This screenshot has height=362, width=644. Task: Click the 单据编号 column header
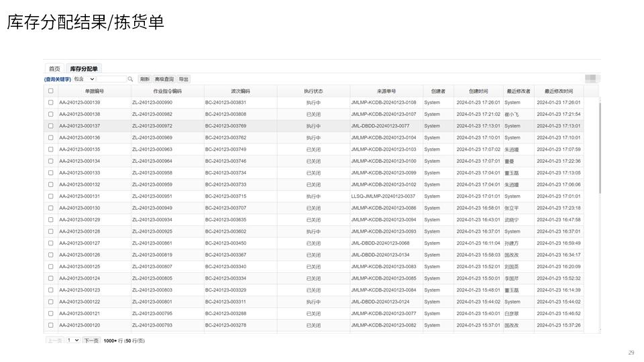[94, 91]
